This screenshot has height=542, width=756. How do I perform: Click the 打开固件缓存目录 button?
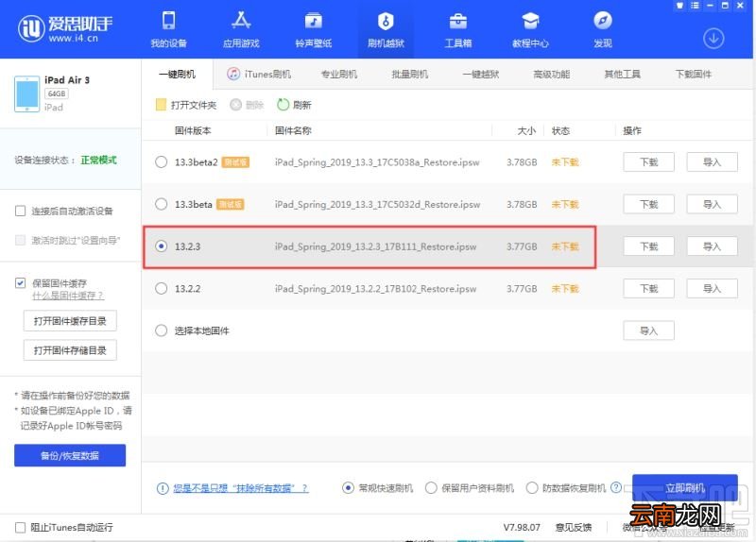pyautogui.click(x=70, y=321)
